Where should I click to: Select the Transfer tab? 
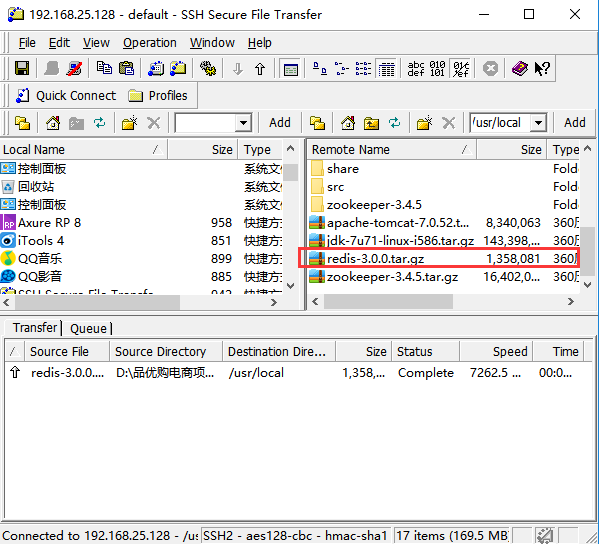[35, 328]
